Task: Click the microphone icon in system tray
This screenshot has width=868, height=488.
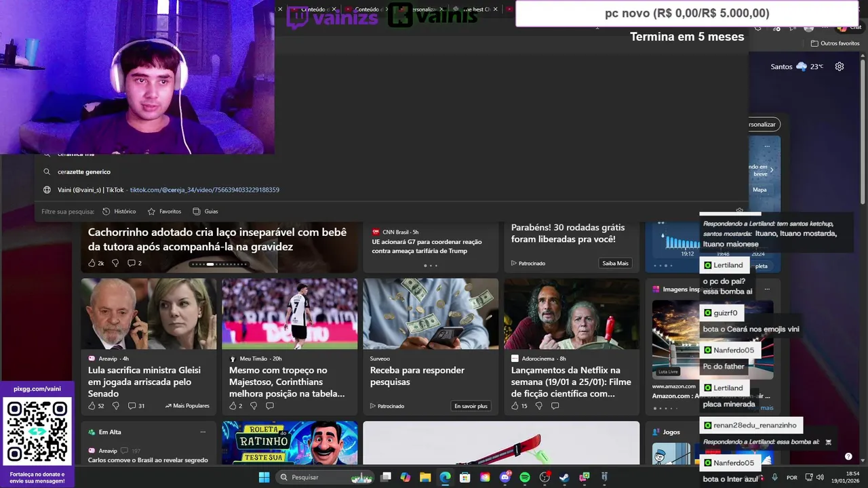Action: [774, 477]
